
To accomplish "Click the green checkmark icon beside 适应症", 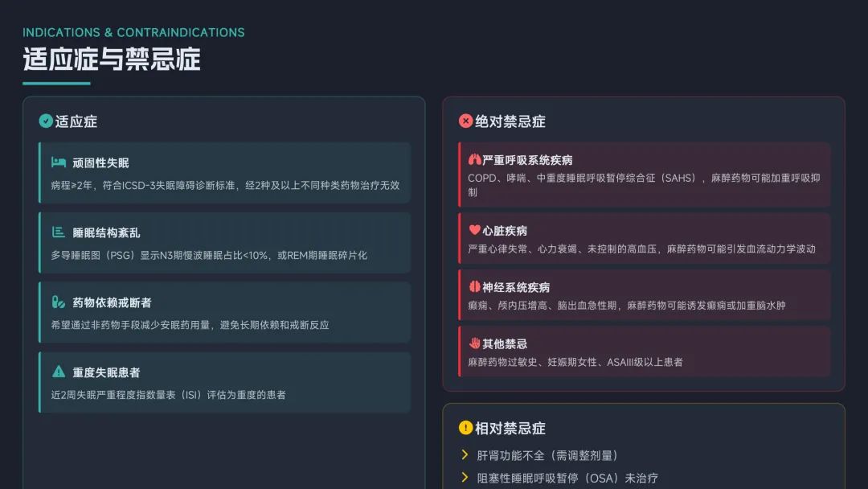I will click(x=46, y=121).
